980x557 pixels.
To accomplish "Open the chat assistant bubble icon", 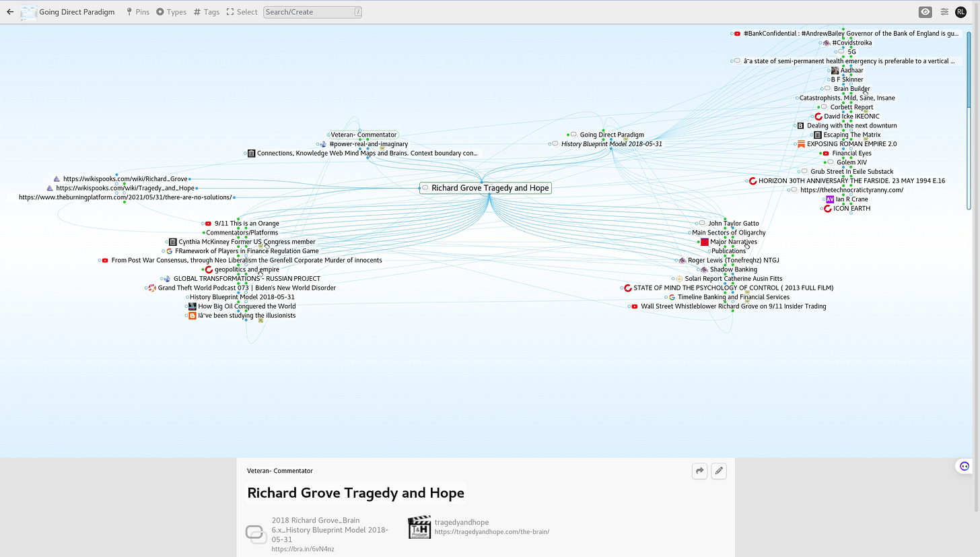I will point(965,466).
